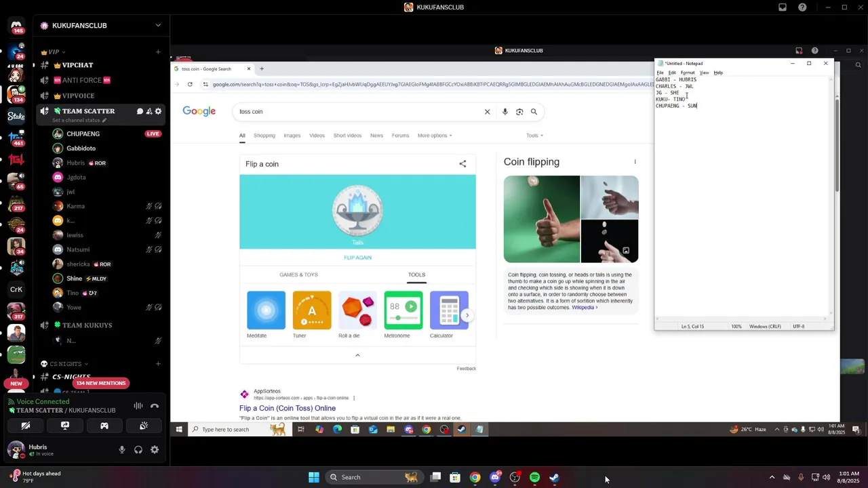Show more tools with carousel arrow
The width and height of the screenshot is (868, 488).
467,315
